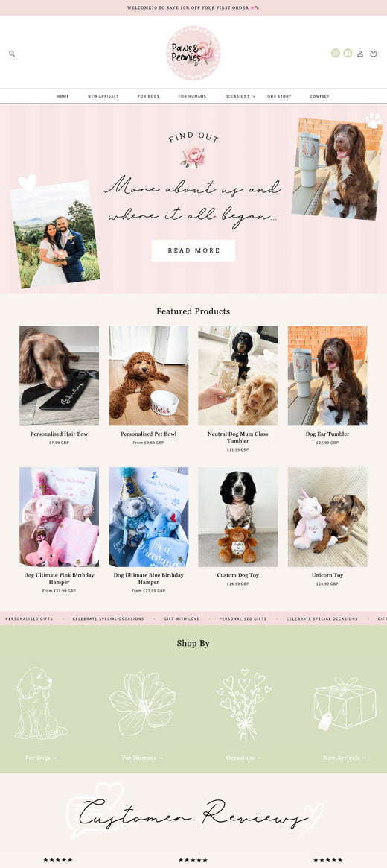The height and width of the screenshot is (868, 387).
Task: Click the Paws & Peonies logo
Action: [x=193, y=53]
